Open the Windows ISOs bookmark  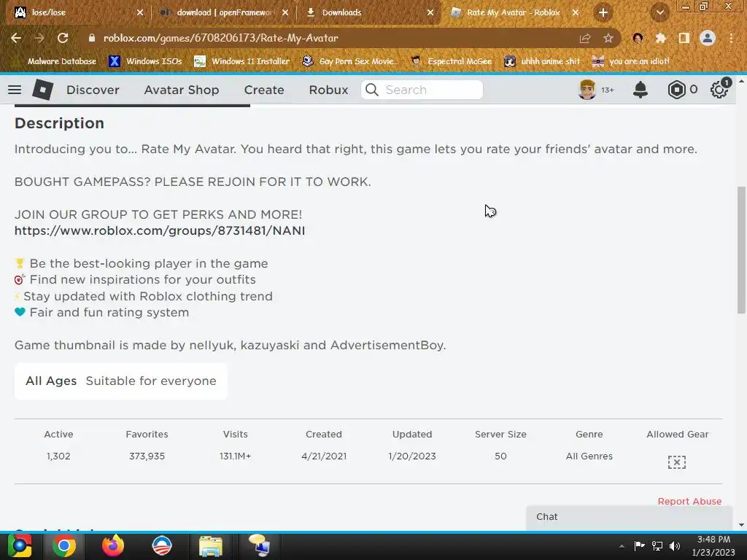coord(145,61)
